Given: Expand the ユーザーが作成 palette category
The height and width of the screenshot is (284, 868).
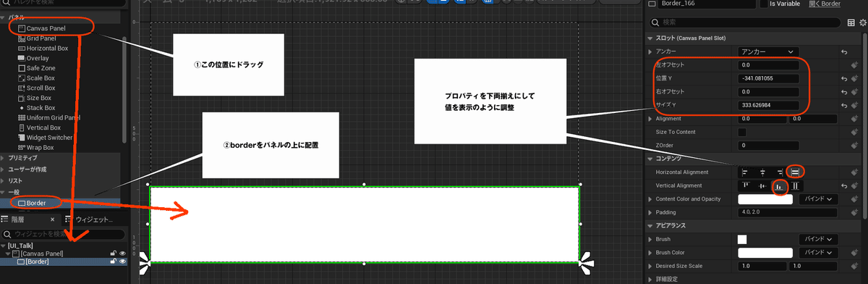Looking at the screenshot, I should [x=3, y=169].
